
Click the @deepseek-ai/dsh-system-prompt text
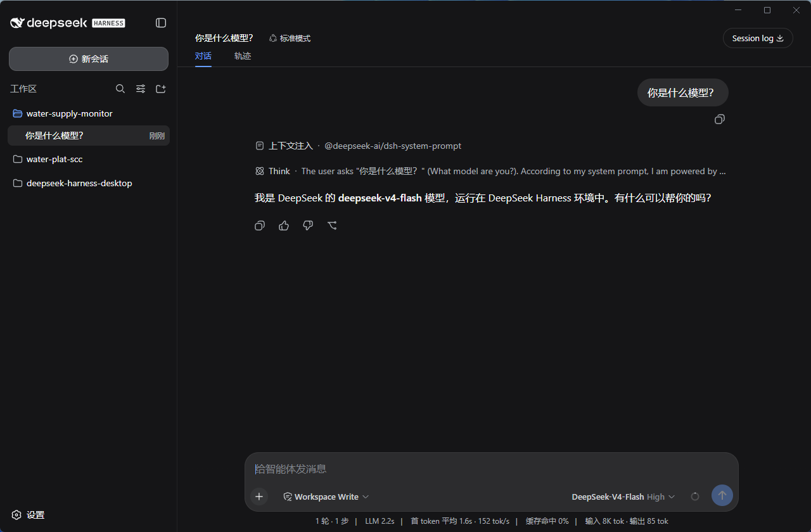click(393, 146)
